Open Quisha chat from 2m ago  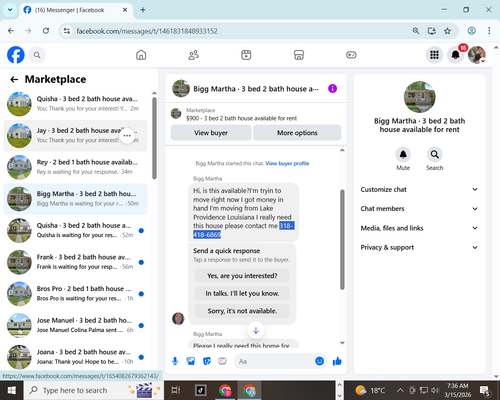point(75,104)
